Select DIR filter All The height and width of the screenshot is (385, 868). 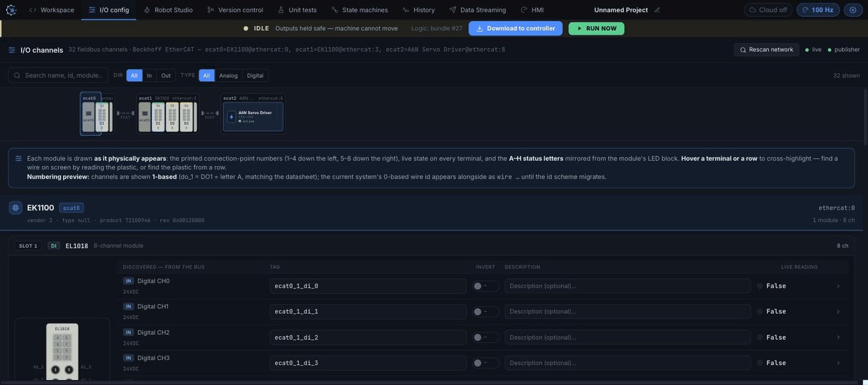click(134, 76)
